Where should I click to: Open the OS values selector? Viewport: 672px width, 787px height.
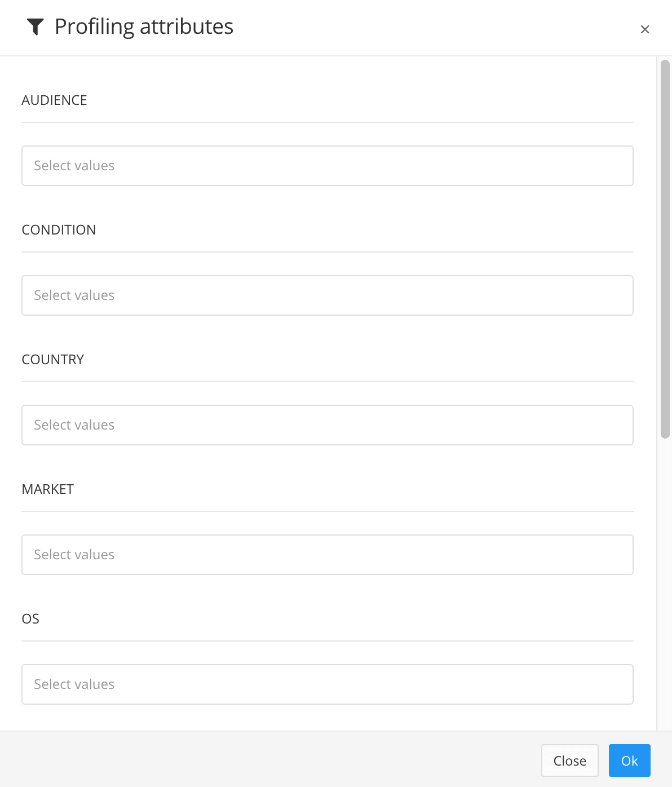tap(328, 684)
